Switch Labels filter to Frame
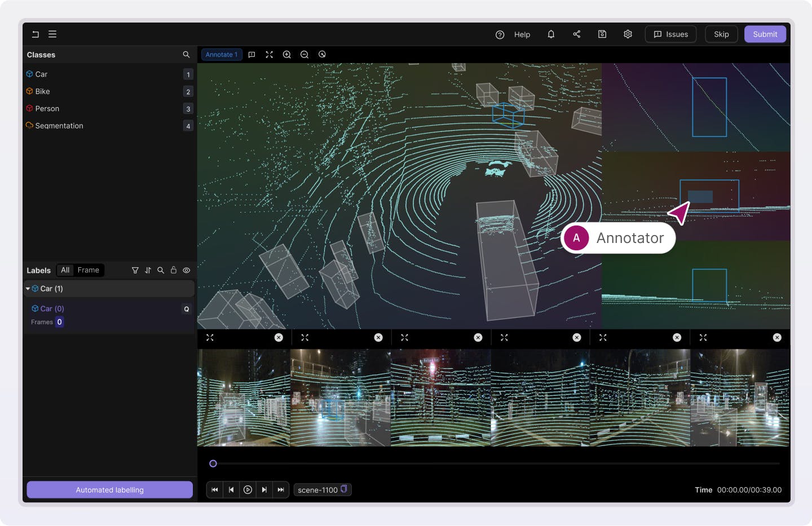Image resolution: width=812 pixels, height=526 pixels. tap(88, 271)
